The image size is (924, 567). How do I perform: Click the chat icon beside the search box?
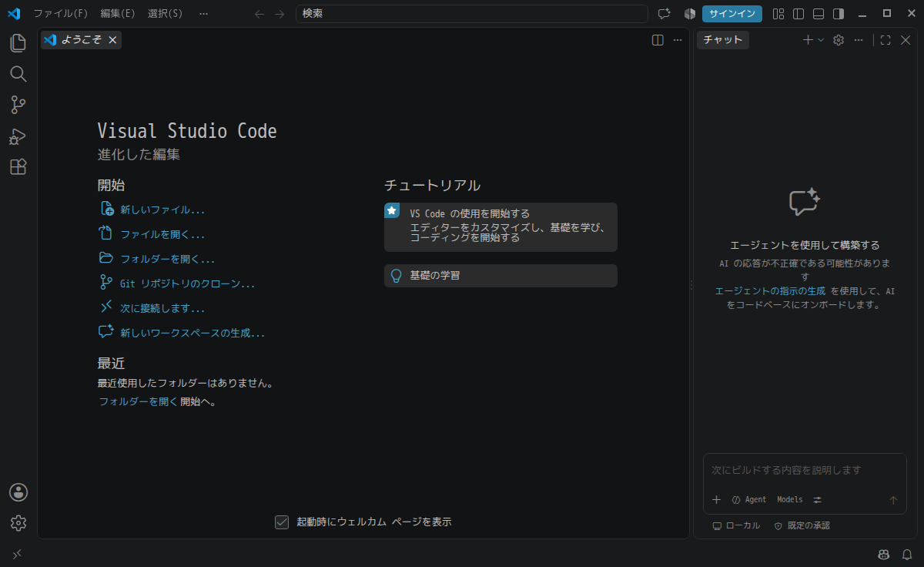(x=664, y=14)
